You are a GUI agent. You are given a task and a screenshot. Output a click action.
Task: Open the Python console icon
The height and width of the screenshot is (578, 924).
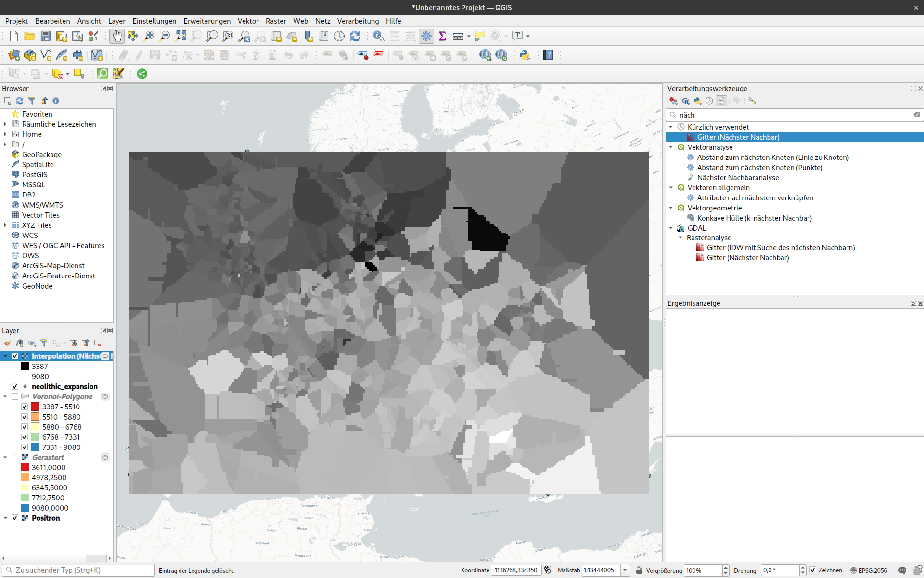pyautogui.click(x=525, y=55)
